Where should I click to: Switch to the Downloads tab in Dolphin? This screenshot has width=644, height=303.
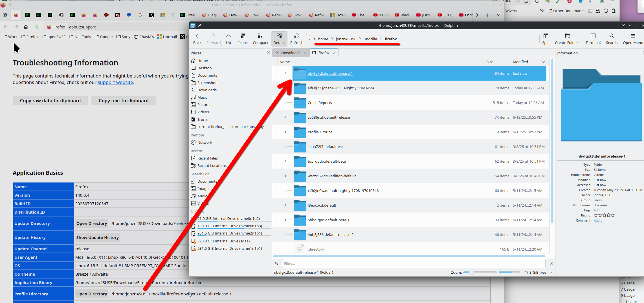(x=291, y=53)
